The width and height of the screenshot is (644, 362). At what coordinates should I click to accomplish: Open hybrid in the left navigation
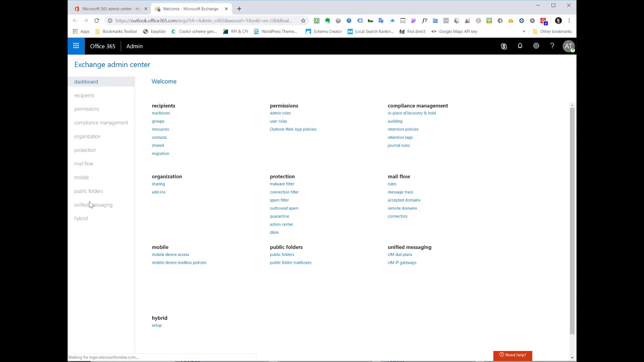coord(81,219)
